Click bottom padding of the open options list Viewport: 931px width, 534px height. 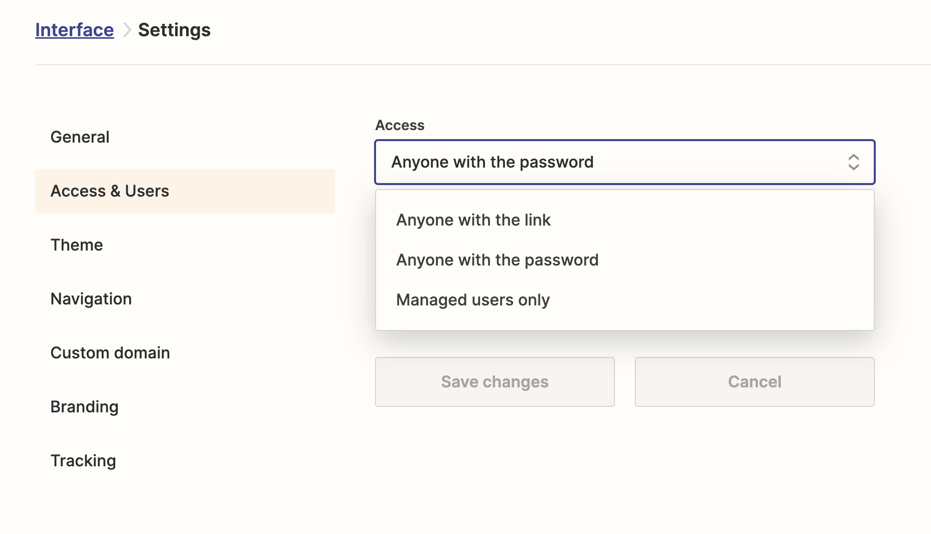(x=624, y=324)
